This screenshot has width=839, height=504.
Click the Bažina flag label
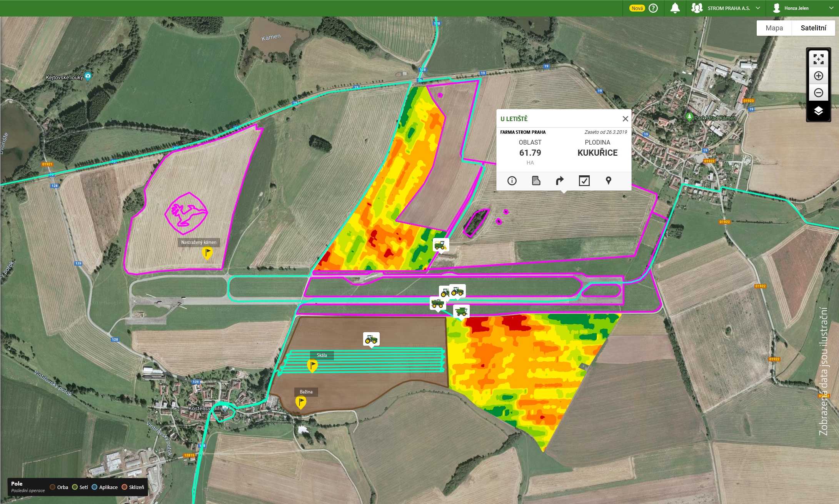(x=306, y=392)
